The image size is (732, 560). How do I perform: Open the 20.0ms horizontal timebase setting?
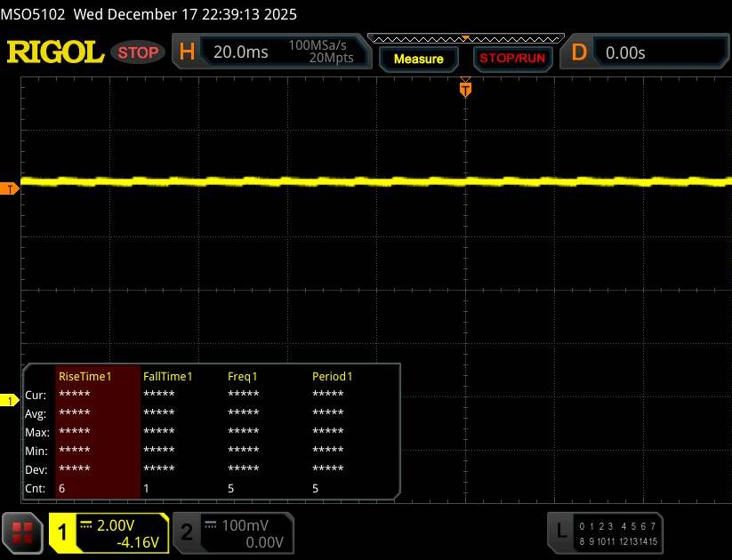click(x=241, y=52)
